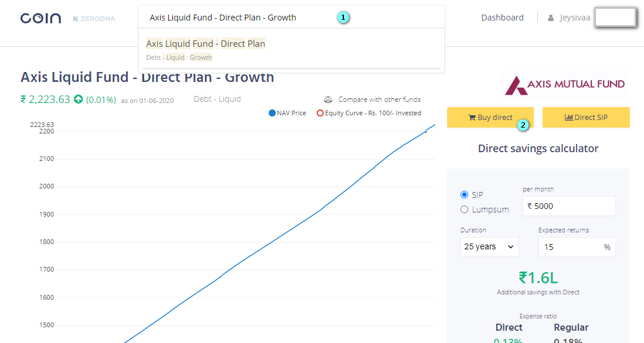The width and height of the screenshot is (644, 343).
Task: Click the Axis Mutual Fund logo
Action: (565, 85)
